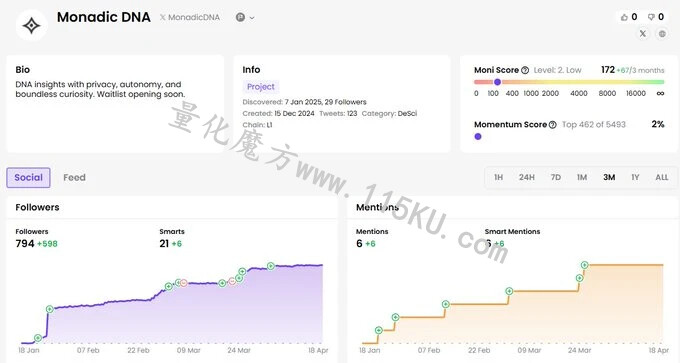Click the round badge icon next to MonadicDNA
The height and width of the screenshot is (363, 680).
point(240,17)
